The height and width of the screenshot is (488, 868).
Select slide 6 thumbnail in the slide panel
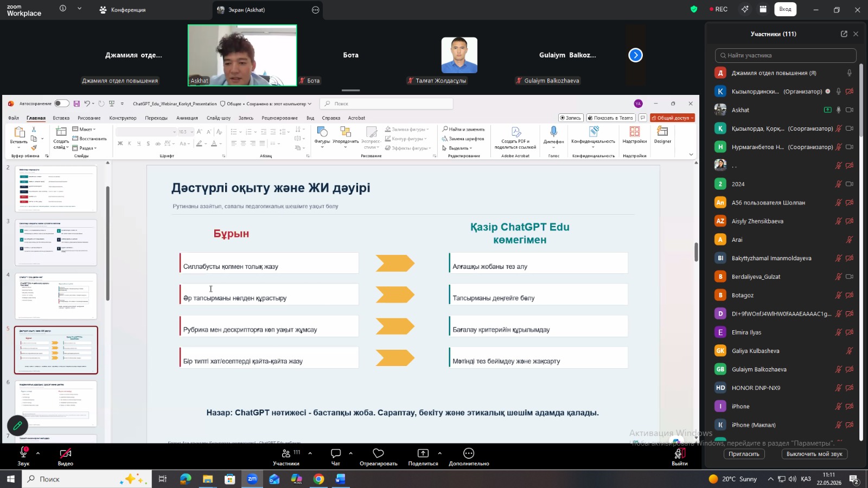56,403
